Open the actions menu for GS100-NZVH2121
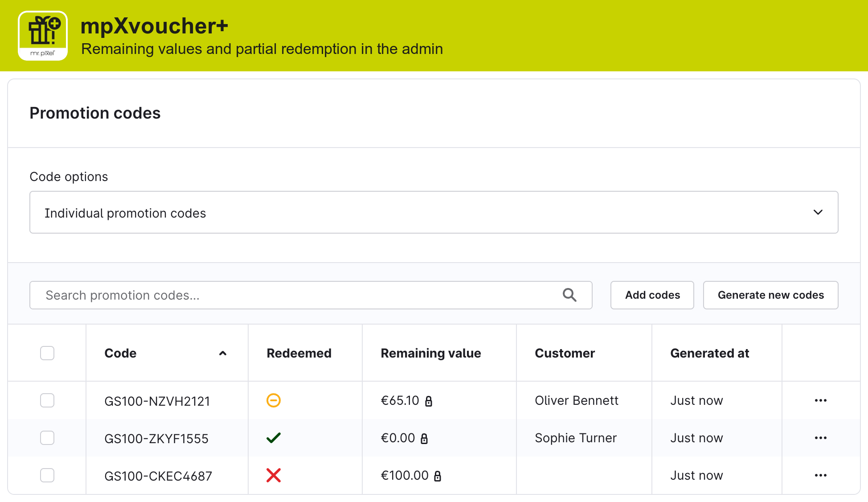The height and width of the screenshot is (502, 868). point(821,400)
